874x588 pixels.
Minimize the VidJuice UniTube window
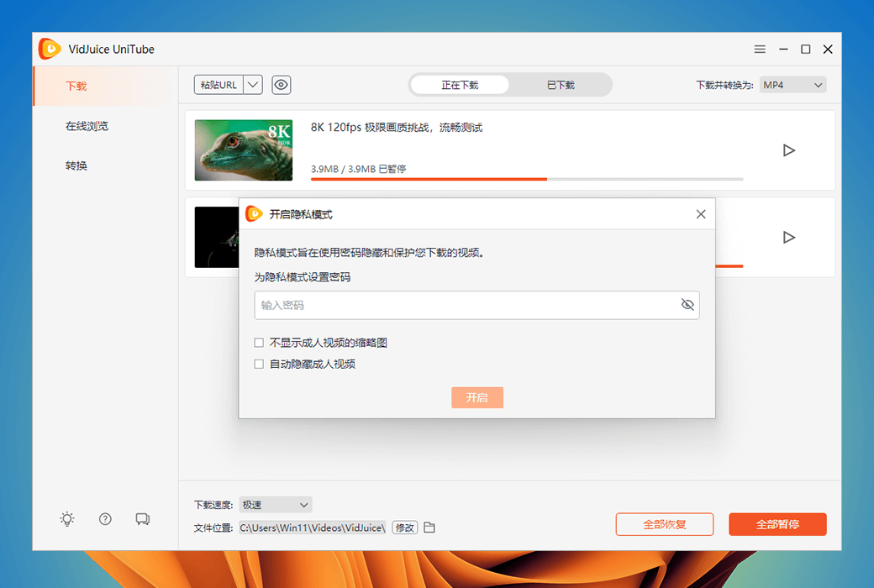click(x=783, y=49)
